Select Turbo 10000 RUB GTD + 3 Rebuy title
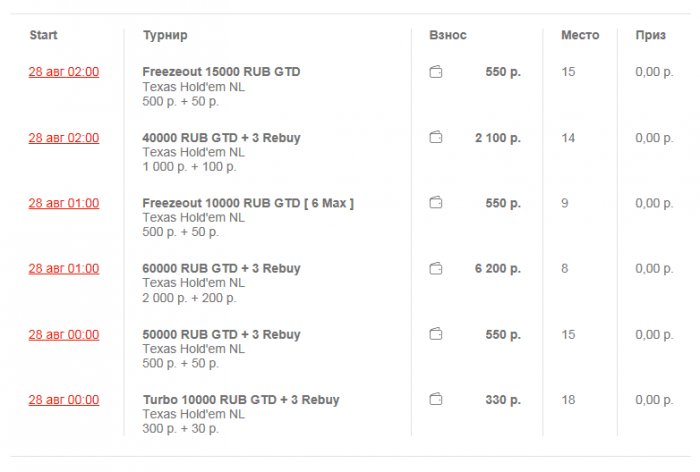This screenshot has width=700, height=472. 241,400
